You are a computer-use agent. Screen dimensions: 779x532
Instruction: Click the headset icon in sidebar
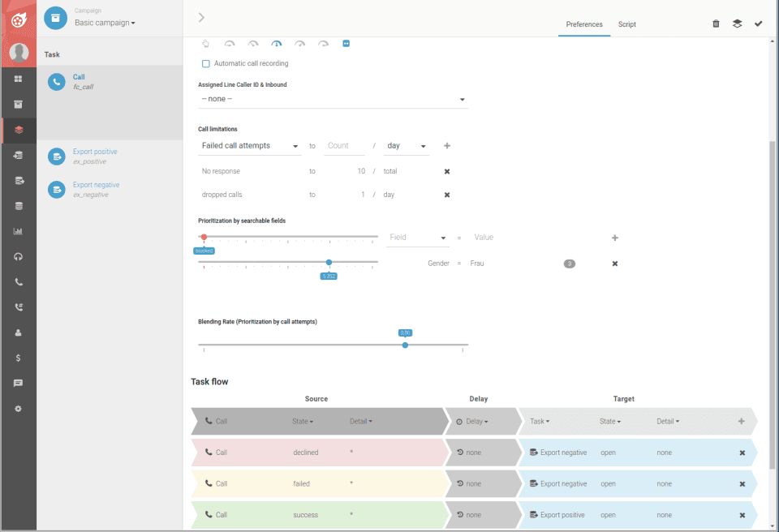pos(19,257)
